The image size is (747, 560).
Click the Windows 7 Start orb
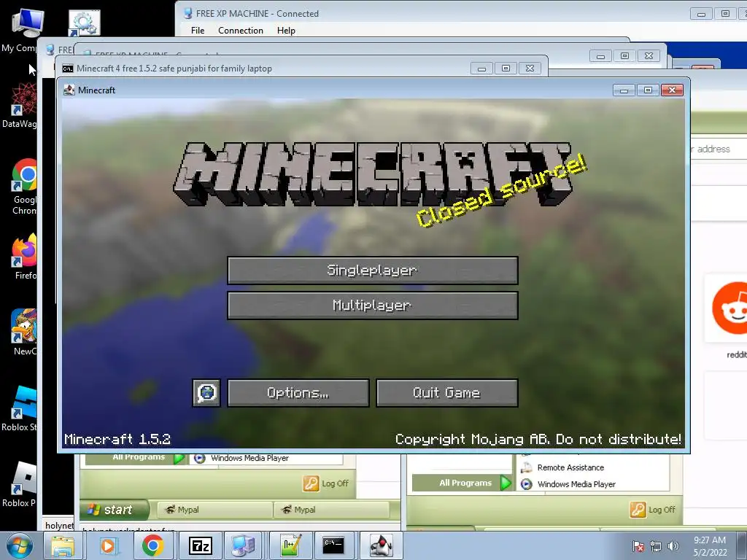click(20, 546)
